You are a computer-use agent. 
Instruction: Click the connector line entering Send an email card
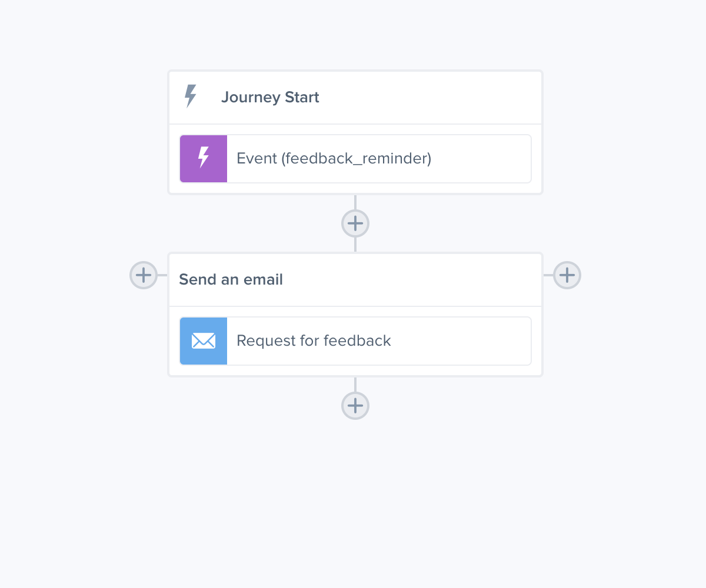click(355, 245)
